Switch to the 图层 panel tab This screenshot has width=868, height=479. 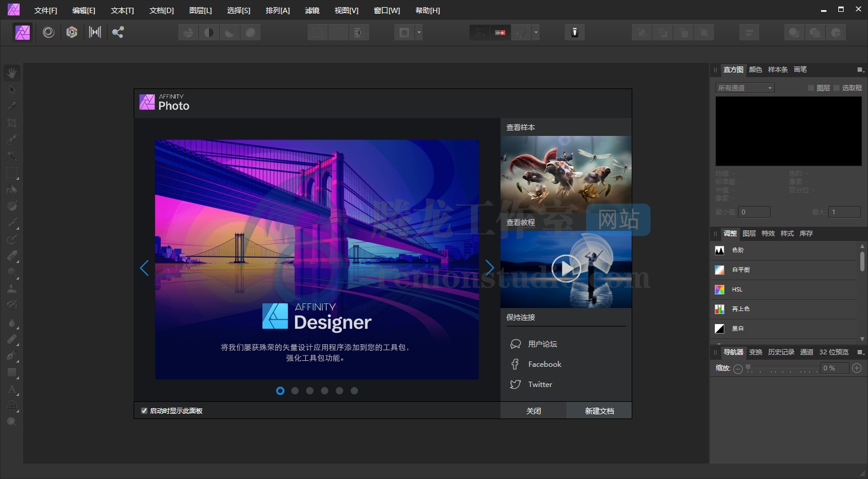pos(749,233)
